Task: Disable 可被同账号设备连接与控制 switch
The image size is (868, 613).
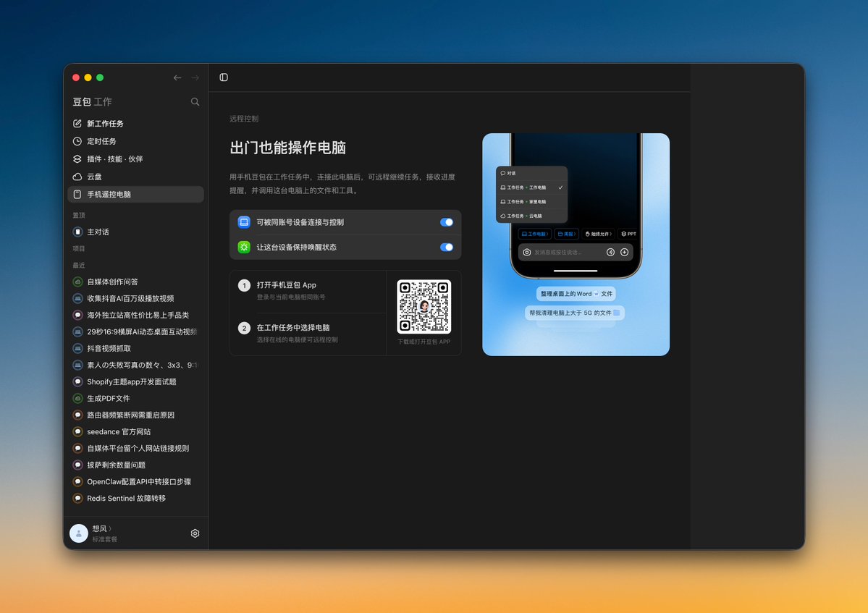Action: tap(447, 222)
